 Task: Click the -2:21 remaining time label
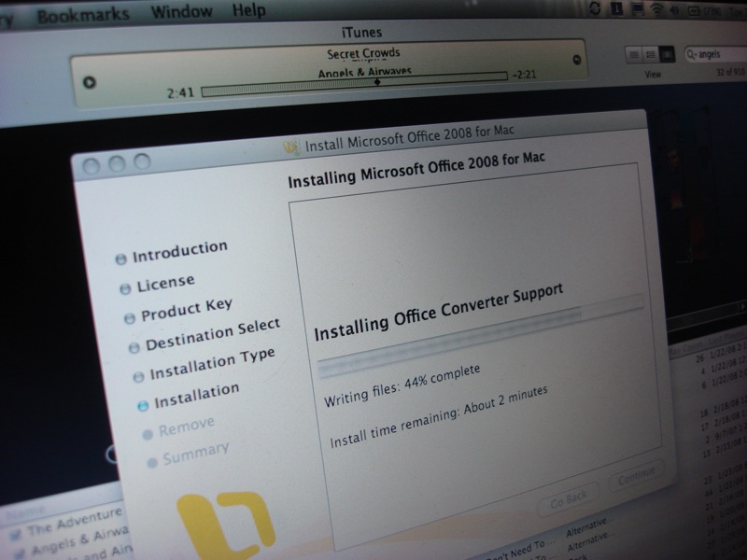pyautogui.click(x=524, y=75)
